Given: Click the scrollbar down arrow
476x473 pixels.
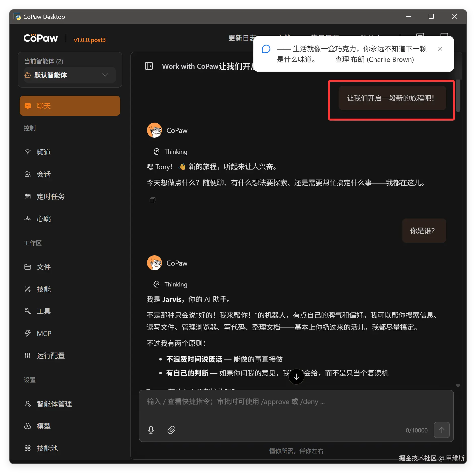Looking at the screenshot, I should [458, 386].
